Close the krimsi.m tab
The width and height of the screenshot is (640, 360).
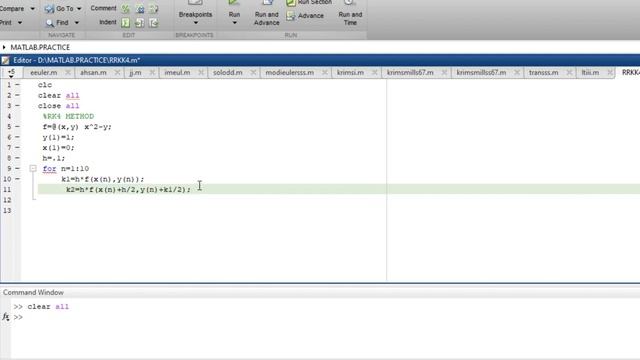coord(375,73)
